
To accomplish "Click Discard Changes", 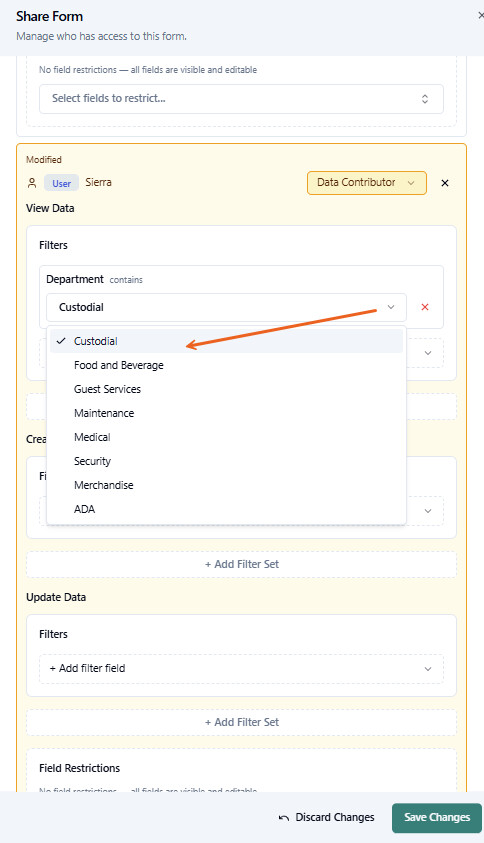I will tap(334, 818).
